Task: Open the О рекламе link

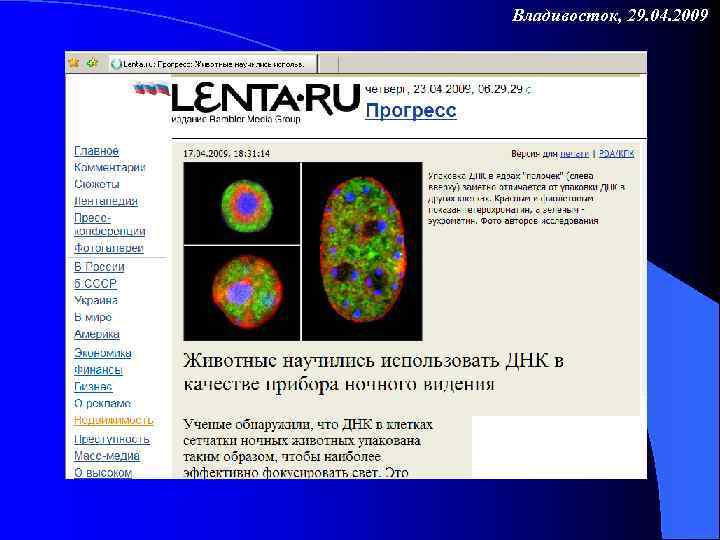Action: tap(103, 403)
